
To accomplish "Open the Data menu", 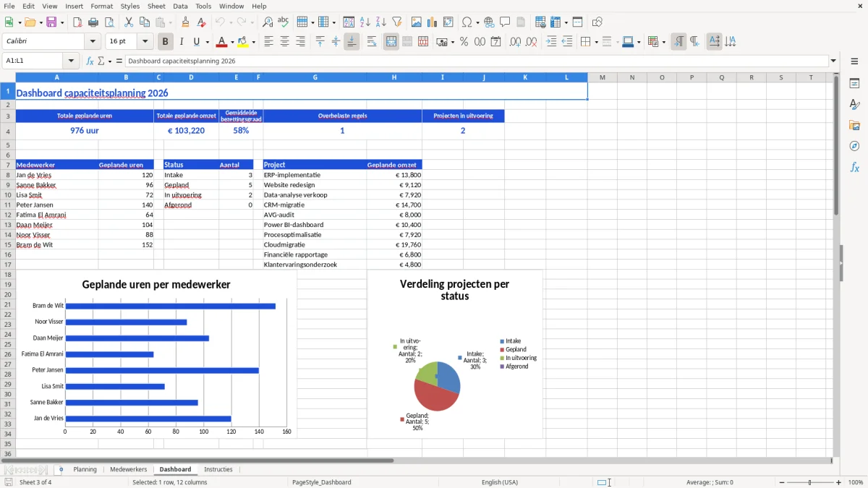I will 180,6.
